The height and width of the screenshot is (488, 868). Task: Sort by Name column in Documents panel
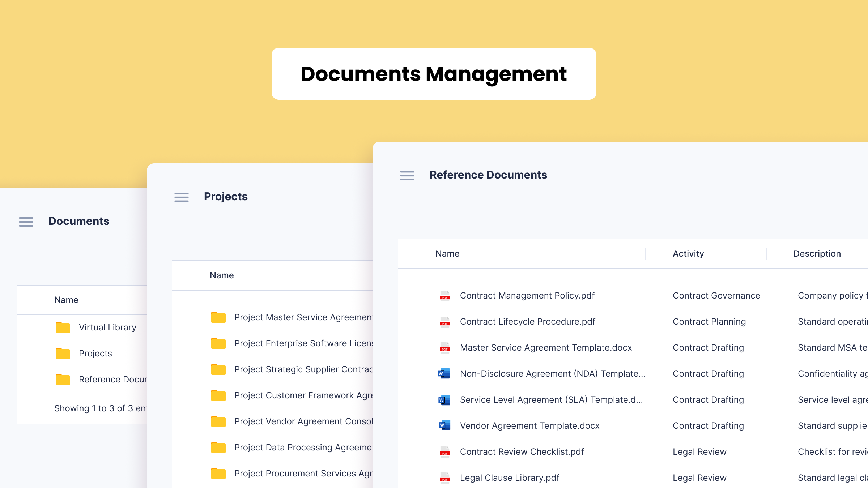tap(66, 300)
